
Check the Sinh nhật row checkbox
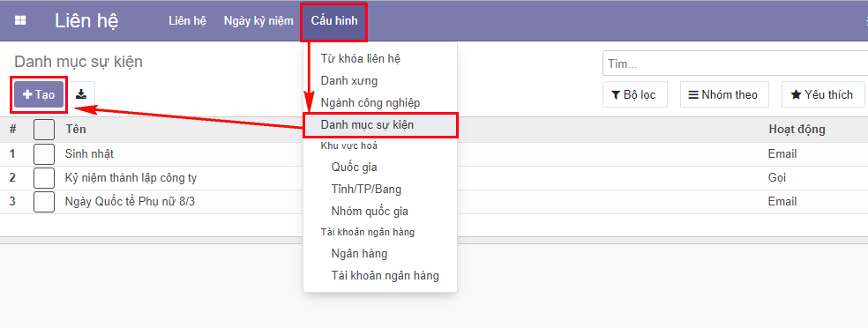coord(44,153)
